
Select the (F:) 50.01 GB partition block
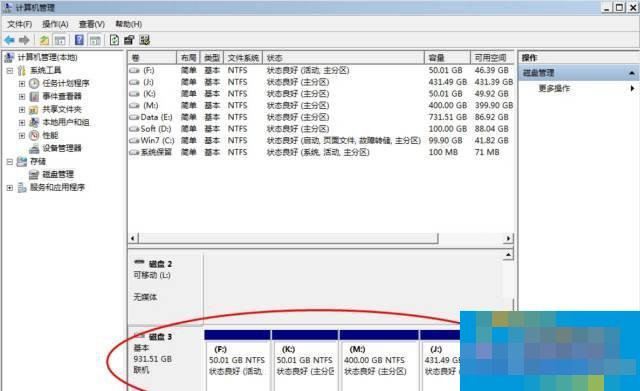click(237, 360)
